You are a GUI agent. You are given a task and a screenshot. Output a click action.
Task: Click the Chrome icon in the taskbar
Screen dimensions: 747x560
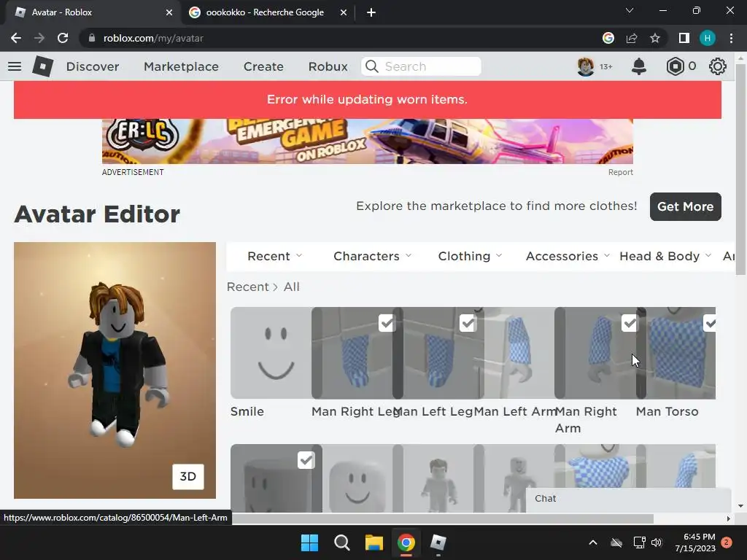click(406, 542)
